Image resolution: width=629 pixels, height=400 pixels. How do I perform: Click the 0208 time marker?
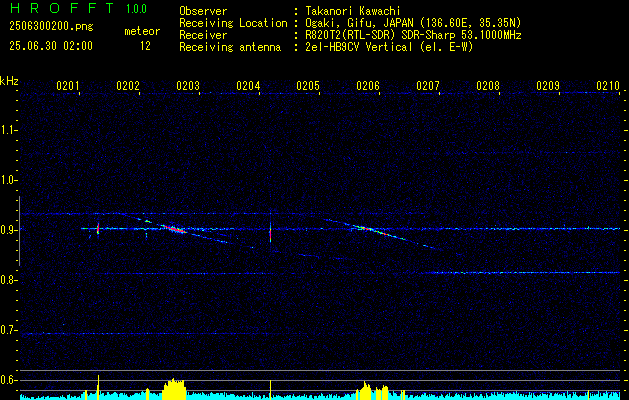[488, 86]
